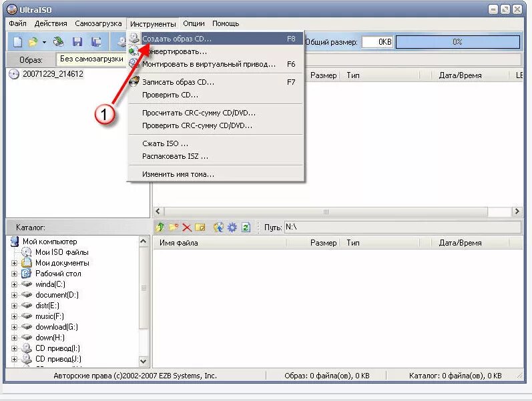Image resolution: width=532 pixels, height=401 pixels.
Task: Click the 0% capacity progress bar
Action: (x=458, y=42)
